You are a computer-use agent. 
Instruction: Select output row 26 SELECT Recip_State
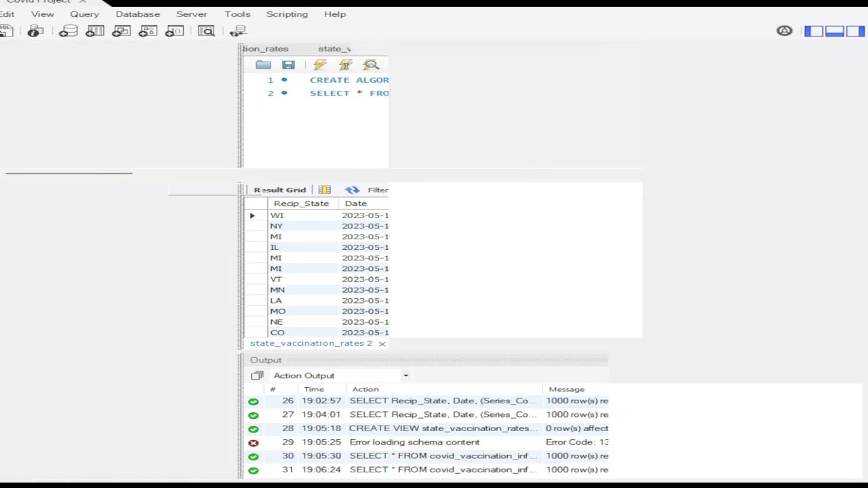point(427,401)
